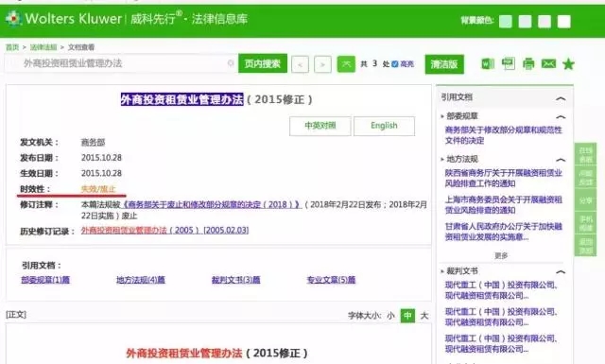Select the light green background color swatch
The image size is (605, 364).
pyautogui.click(x=506, y=21)
